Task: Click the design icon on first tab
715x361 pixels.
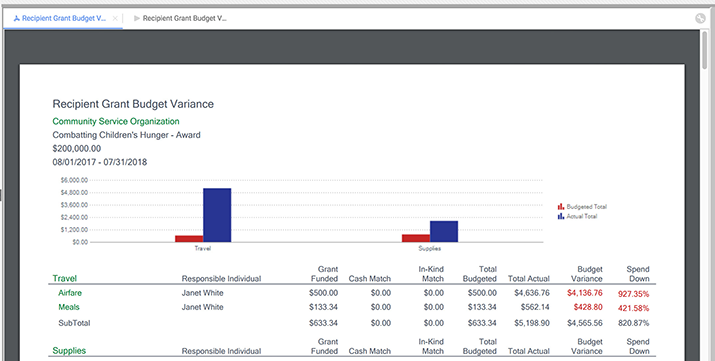Action: 17,19
